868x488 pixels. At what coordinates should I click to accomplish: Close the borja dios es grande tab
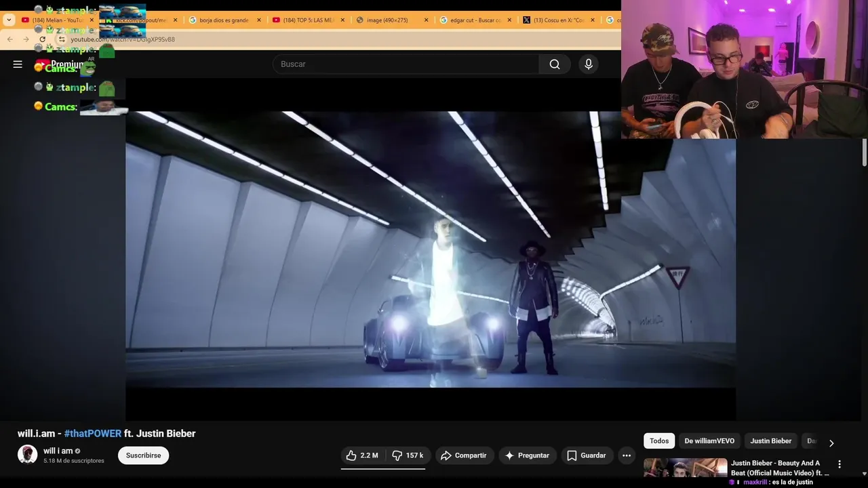[x=258, y=20]
